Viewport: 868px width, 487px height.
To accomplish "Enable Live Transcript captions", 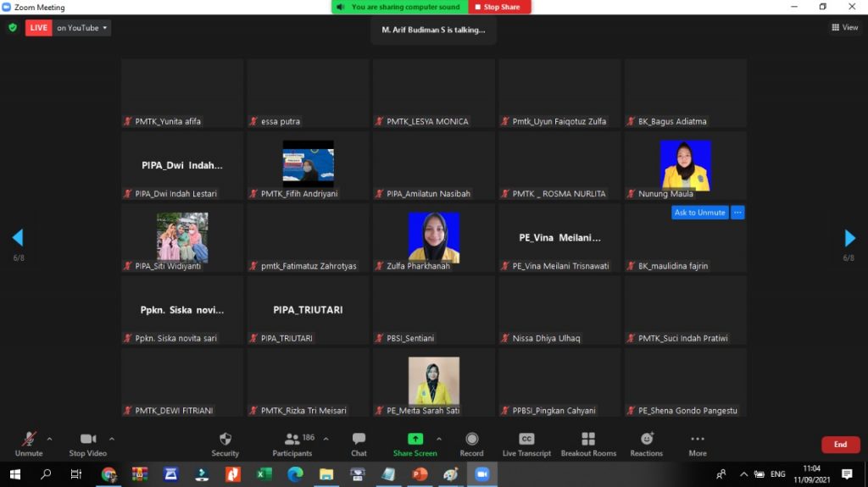I will [x=526, y=440].
